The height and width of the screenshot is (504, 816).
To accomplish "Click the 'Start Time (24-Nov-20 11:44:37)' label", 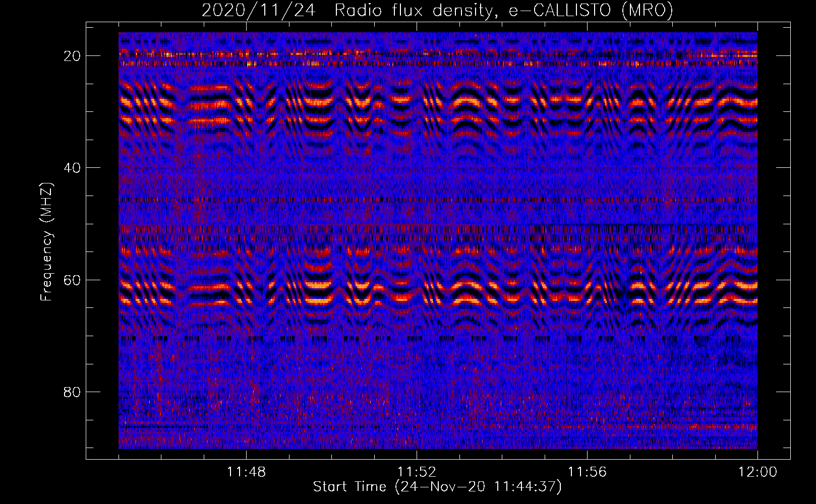I will [437, 487].
